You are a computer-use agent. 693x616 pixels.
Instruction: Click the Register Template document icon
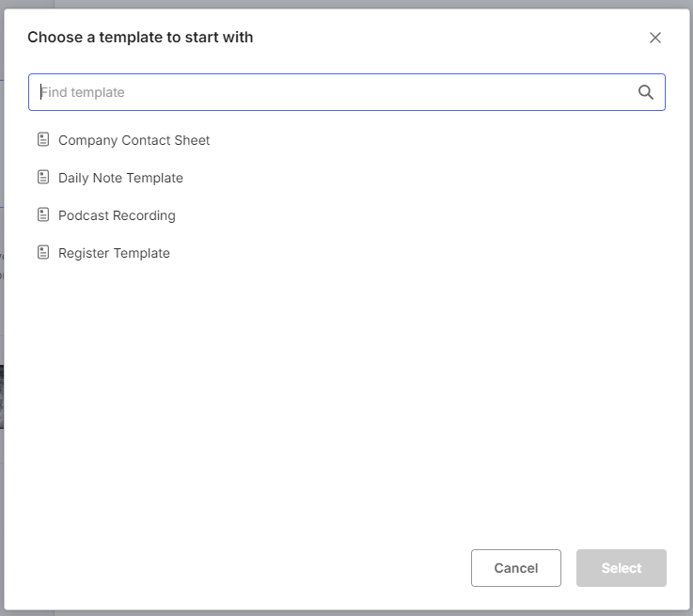click(x=43, y=253)
